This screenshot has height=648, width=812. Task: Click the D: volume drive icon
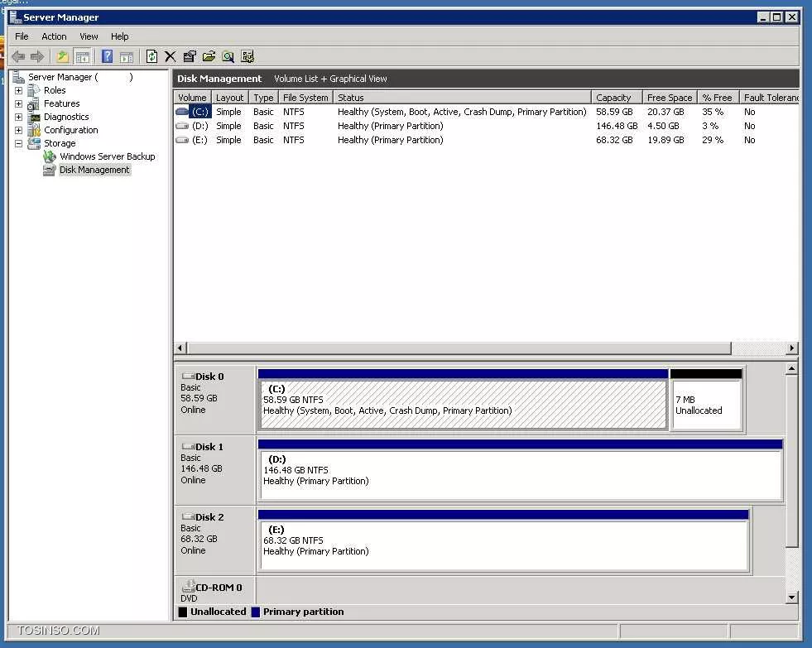click(182, 125)
